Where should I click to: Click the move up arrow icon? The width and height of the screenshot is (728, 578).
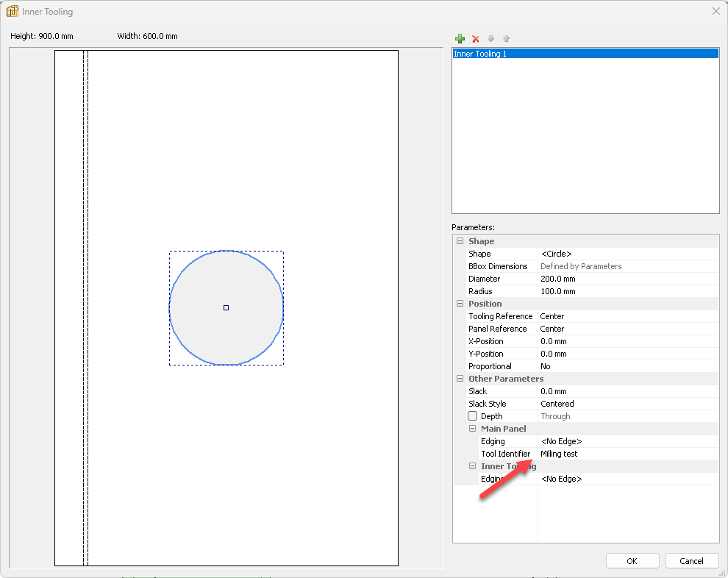(x=506, y=38)
